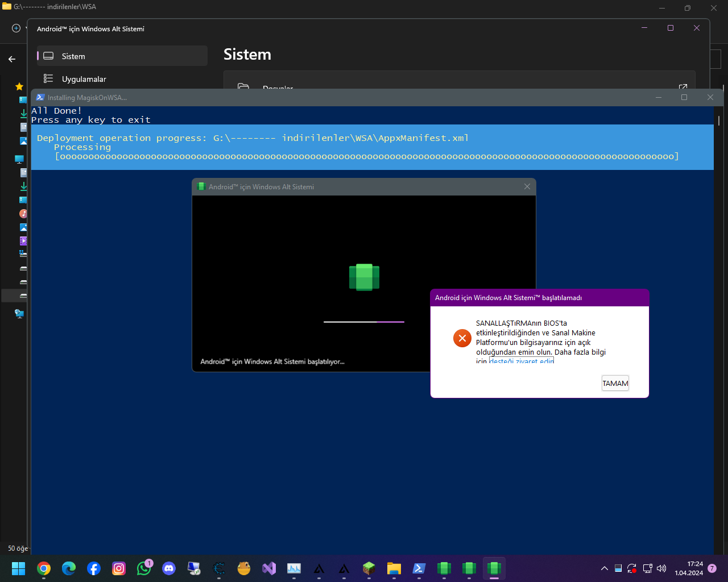
Task: Open Discord from the taskbar
Action: [169, 568]
